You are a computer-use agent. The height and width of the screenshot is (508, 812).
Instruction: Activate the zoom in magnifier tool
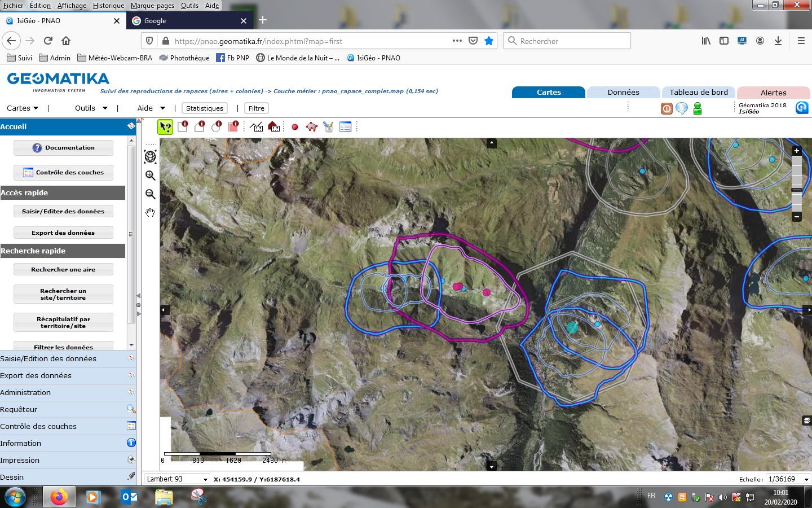(x=151, y=176)
